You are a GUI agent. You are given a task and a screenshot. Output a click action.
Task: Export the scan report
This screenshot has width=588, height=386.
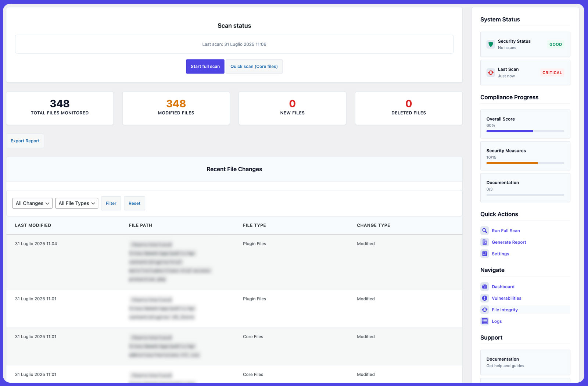(x=25, y=141)
